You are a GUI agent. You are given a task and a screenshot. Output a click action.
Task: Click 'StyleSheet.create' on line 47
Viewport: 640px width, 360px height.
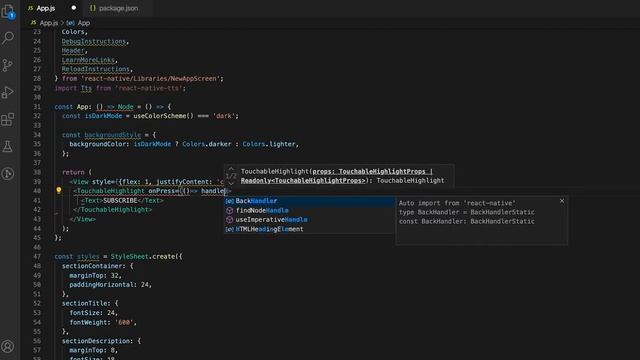tap(142, 256)
